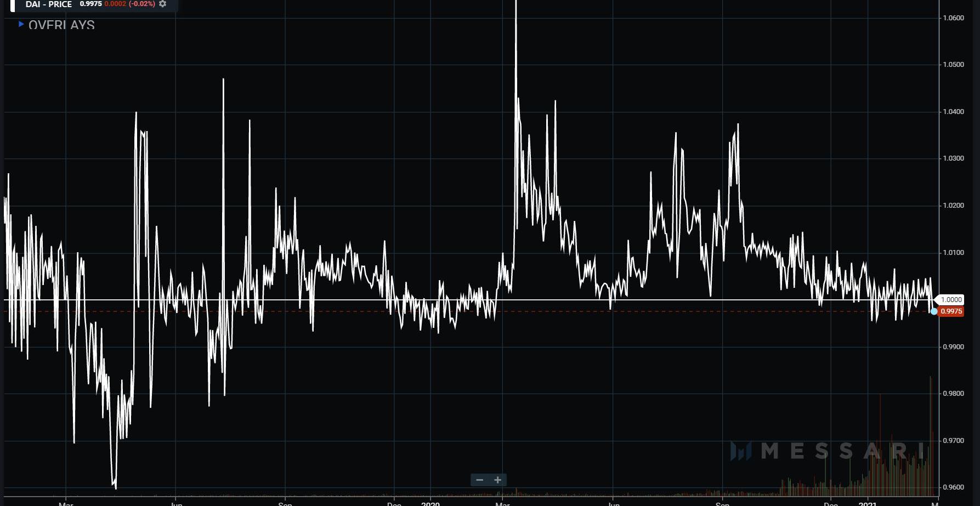Zoom out the chart with minus button
The height and width of the screenshot is (506, 980).
(479, 480)
